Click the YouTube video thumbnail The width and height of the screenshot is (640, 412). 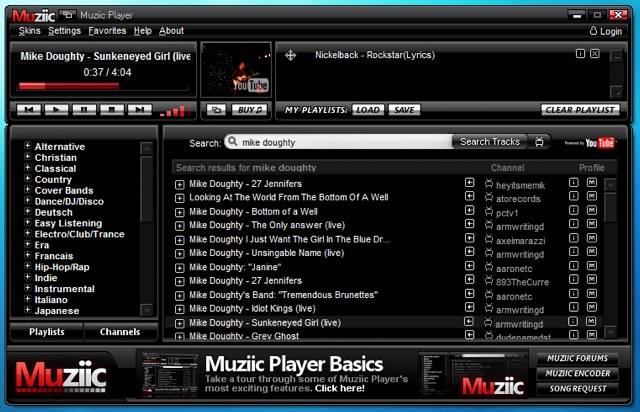[x=236, y=69]
